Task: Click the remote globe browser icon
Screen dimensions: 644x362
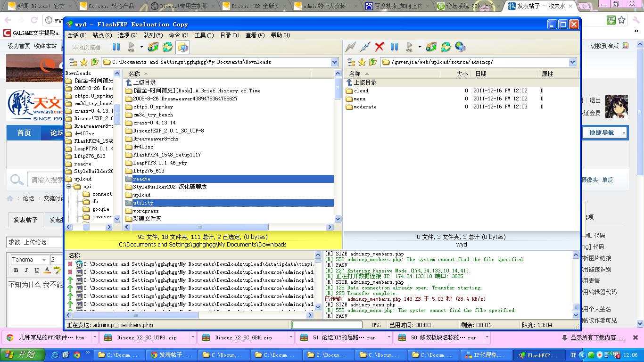Action: 461,47
